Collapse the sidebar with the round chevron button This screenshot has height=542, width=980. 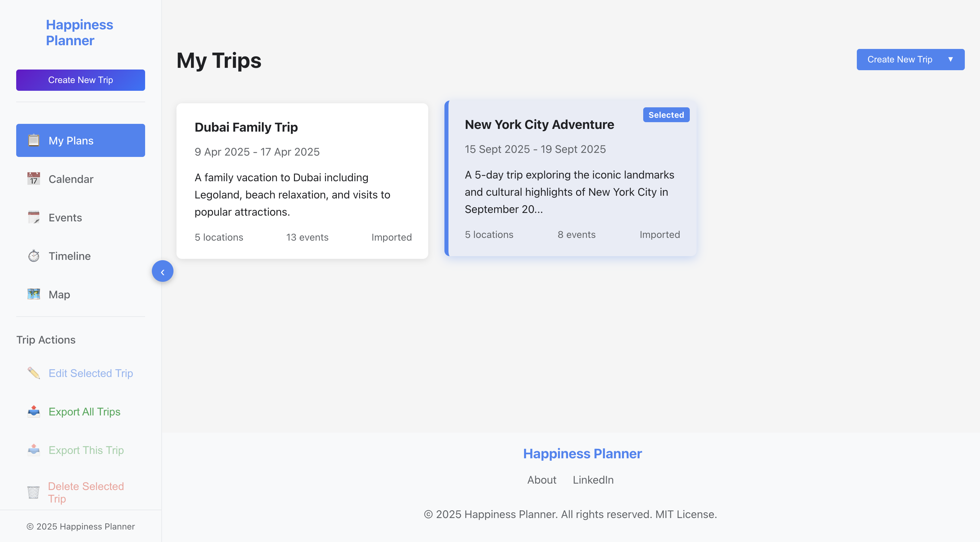pos(162,271)
